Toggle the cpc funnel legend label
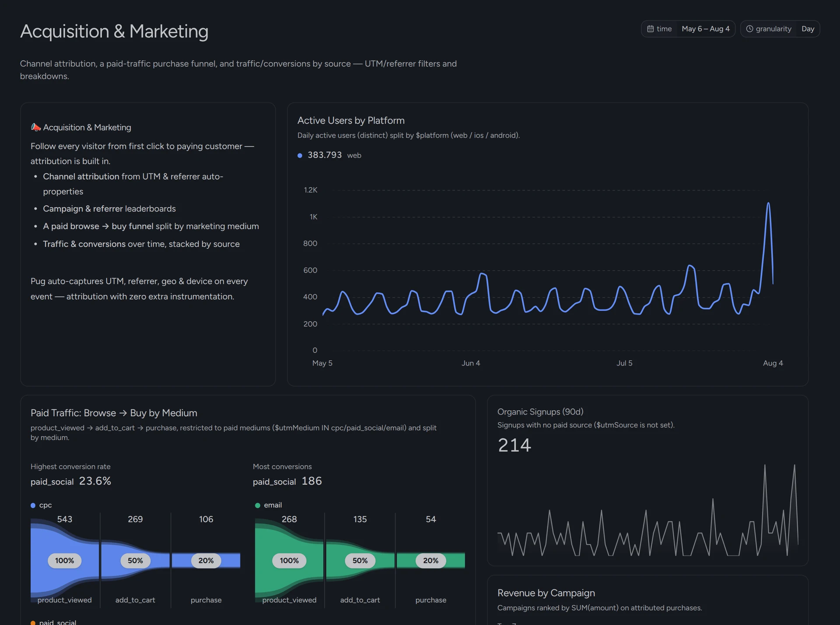This screenshot has width=840, height=625. click(x=45, y=505)
